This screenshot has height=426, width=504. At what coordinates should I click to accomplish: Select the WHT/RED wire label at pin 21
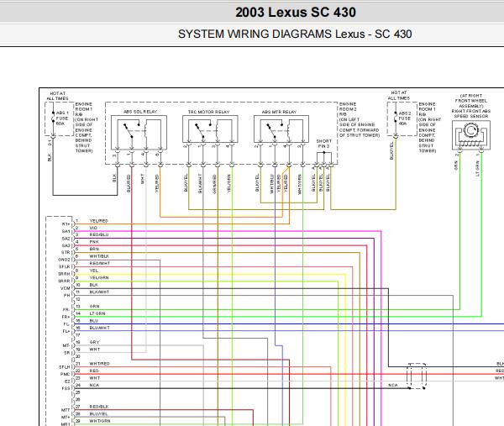100,364
